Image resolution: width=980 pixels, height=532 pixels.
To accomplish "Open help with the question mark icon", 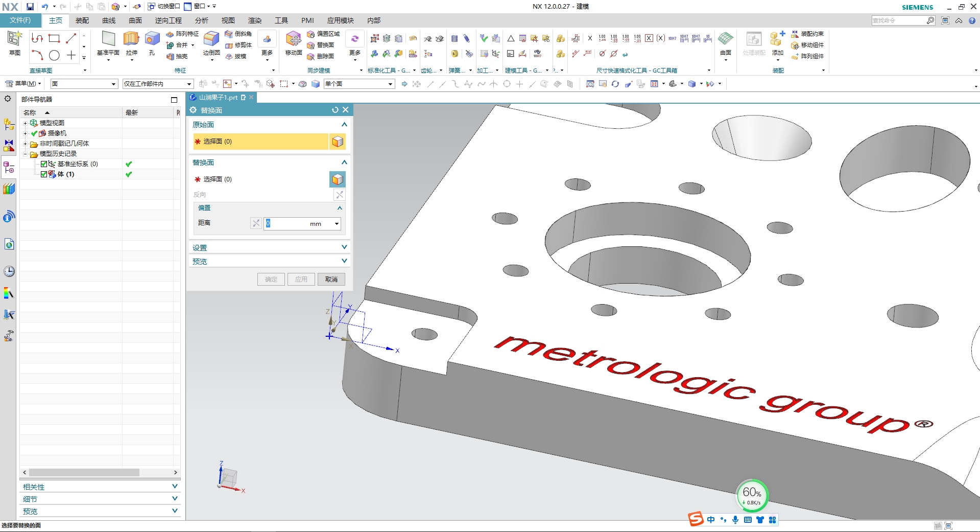I will [x=972, y=20].
